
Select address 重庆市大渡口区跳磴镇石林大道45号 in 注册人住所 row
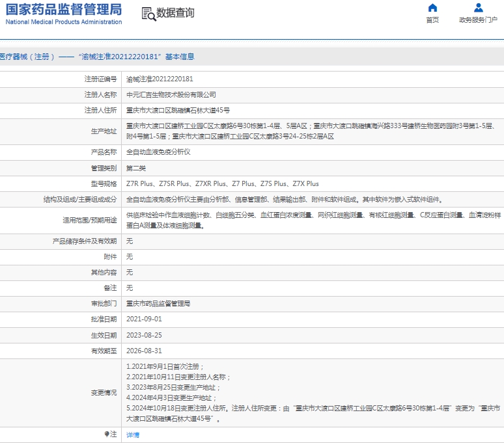click(178, 111)
